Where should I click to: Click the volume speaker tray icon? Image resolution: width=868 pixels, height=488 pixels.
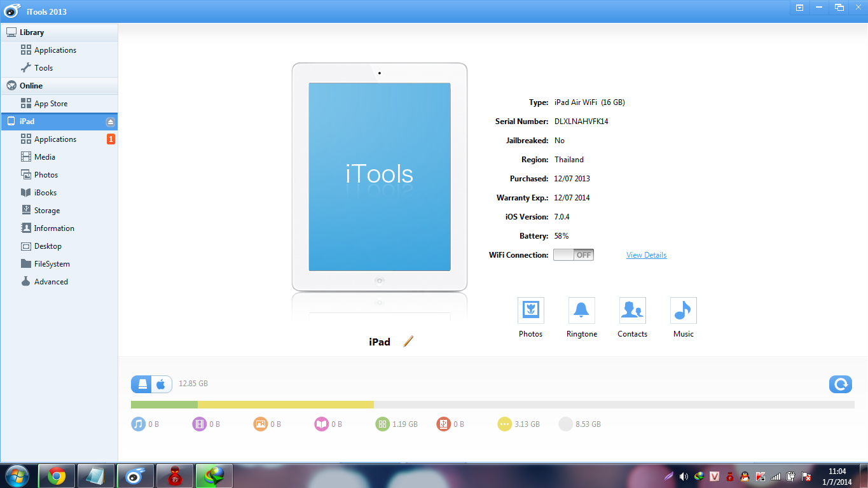(684, 476)
